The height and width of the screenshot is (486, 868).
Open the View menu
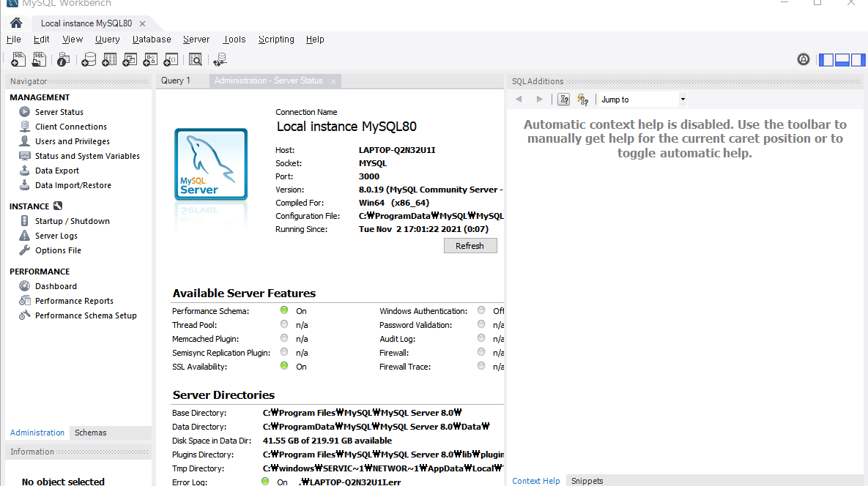coord(73,40)
